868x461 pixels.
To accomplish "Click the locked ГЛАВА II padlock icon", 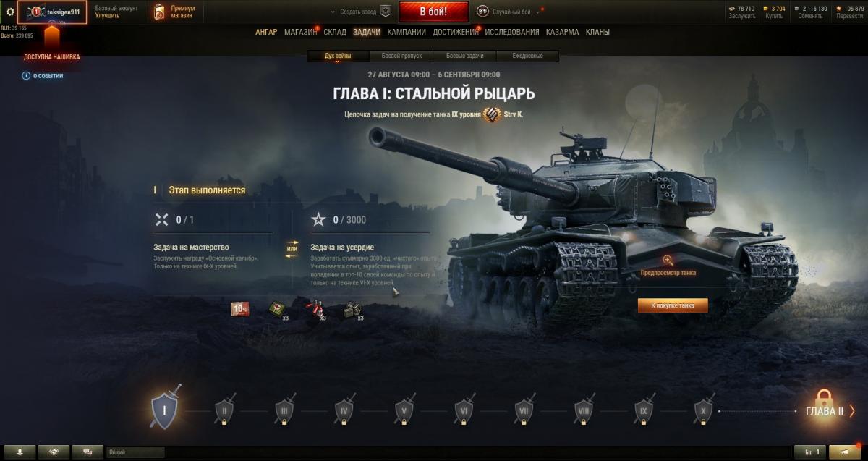I will tap(823, 398).
